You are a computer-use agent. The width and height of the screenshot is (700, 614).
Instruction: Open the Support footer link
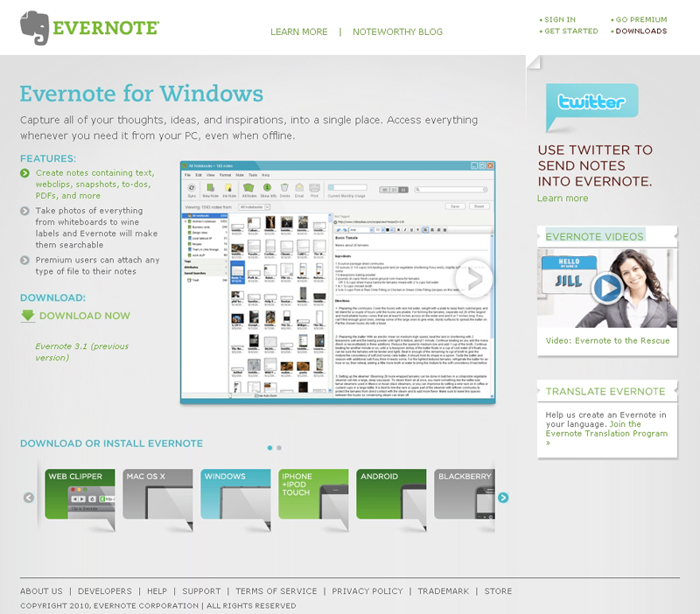[201, 590]
